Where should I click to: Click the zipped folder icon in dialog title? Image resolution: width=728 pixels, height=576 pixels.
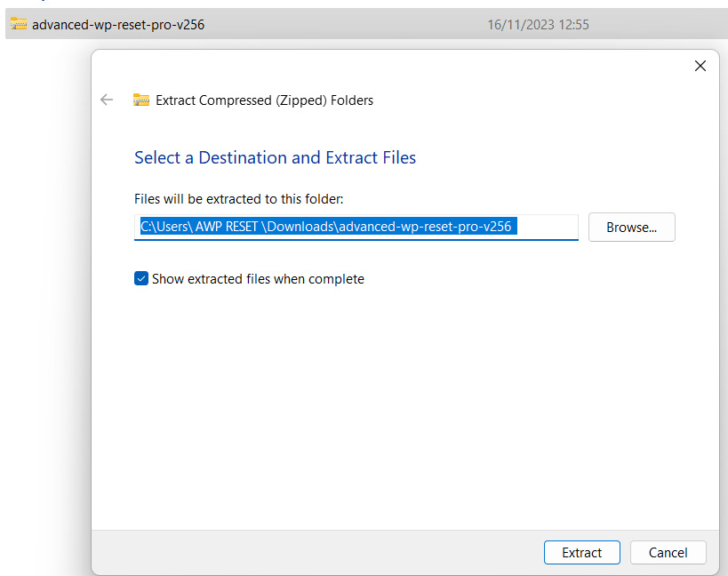click(141, 100)
